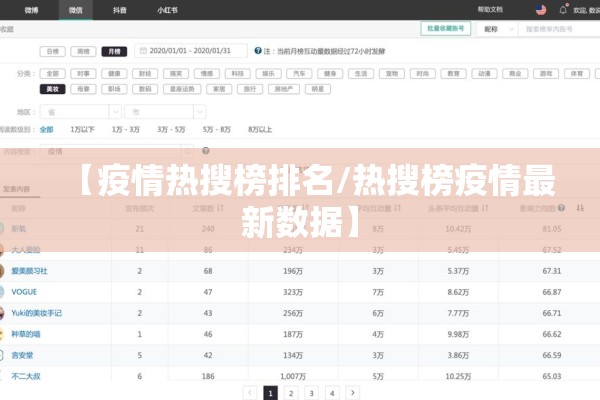Screen dimensions: 600x400
Task: Filter by the 明星 category
Action: pyautogui.click(x=318, y=89)
